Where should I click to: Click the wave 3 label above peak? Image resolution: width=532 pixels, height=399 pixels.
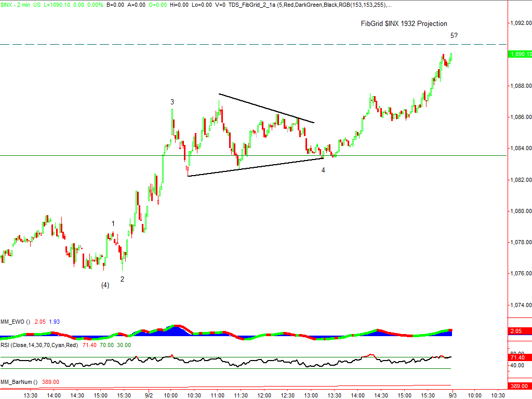click(x=172, y=102)
